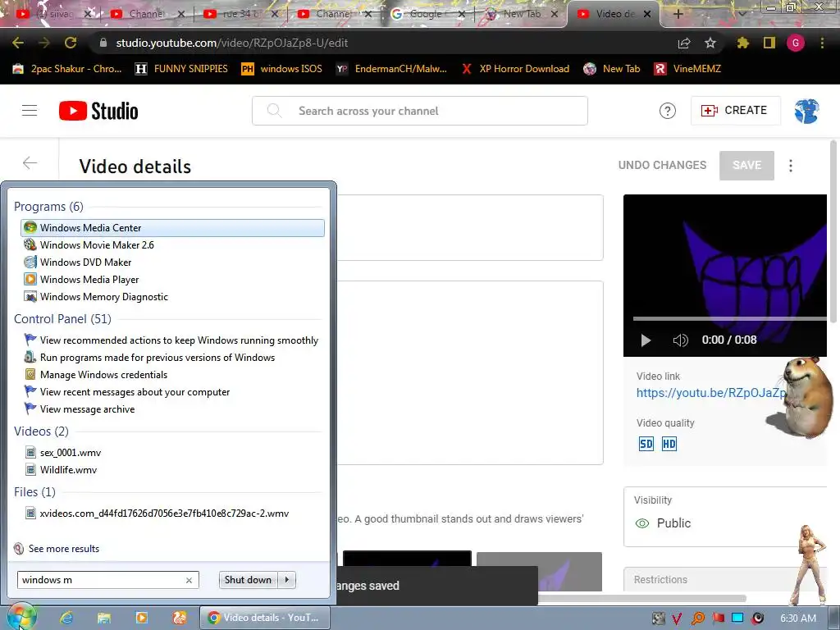The height and width of the screenshot is (630, 840).
Task: Click the search magnifier icon in Studio
Action: click(274, 111)
